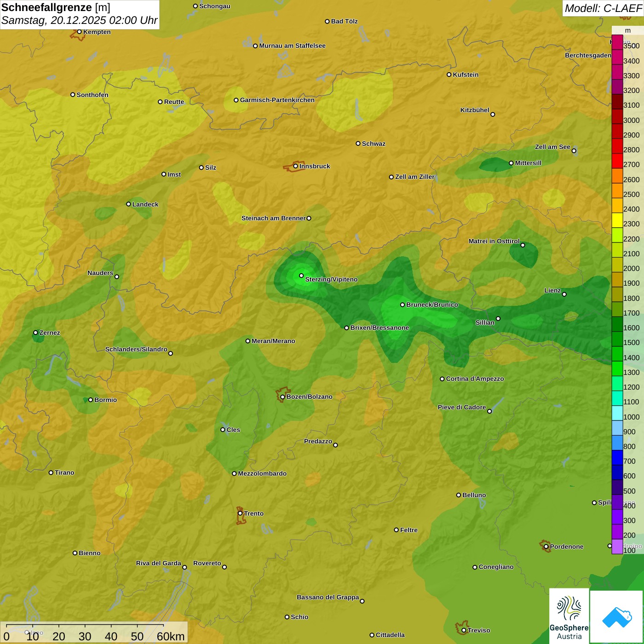Click the Murnau am Staffelsee label
The width and height of the screenshot is (644, 644).
click(x=293, y=46)
